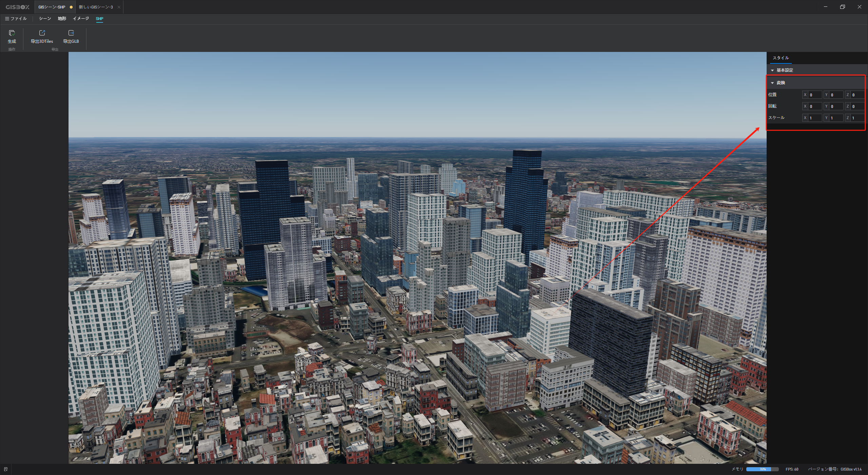
Task: Click the 位置 X input field
Action: point(815,95)
